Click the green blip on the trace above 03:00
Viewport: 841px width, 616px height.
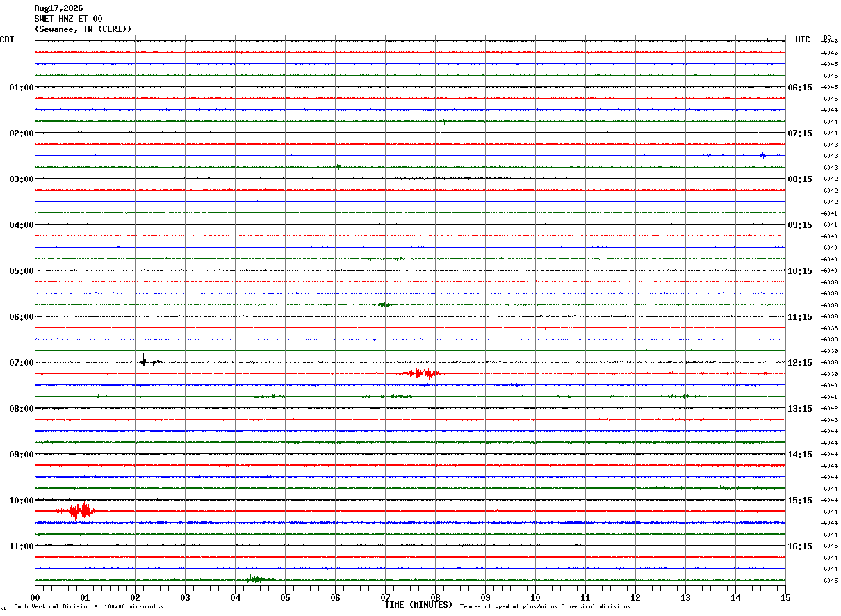(338, 167)
